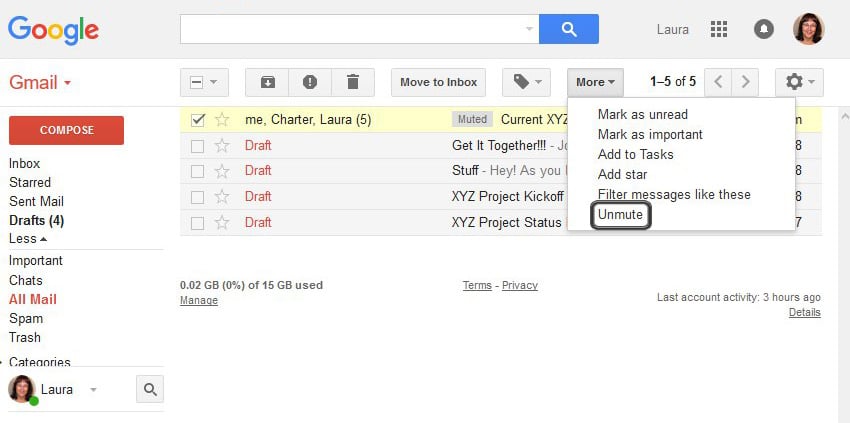Click the COMPOSE button

66,130
